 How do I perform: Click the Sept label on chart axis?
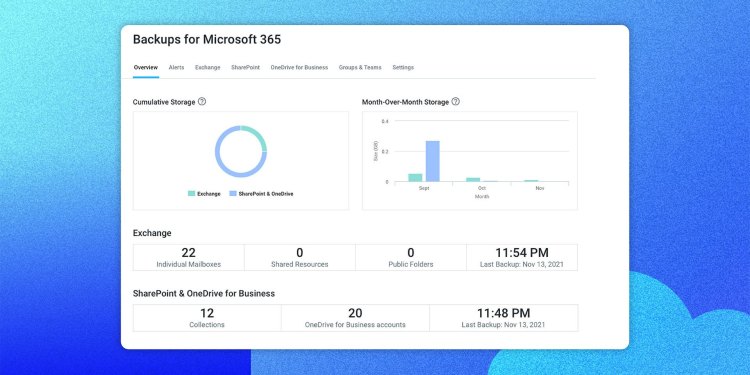click(x=424, y=188)
